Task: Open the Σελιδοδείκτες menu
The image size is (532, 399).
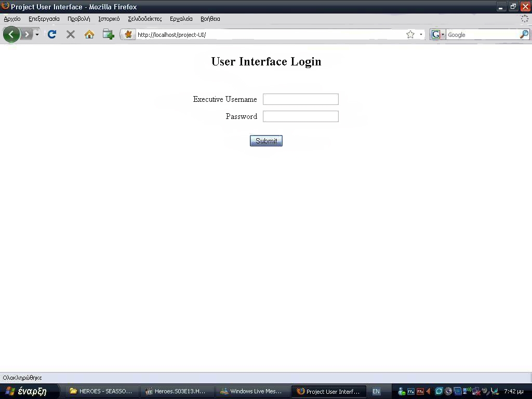Action: coord(144,19)
